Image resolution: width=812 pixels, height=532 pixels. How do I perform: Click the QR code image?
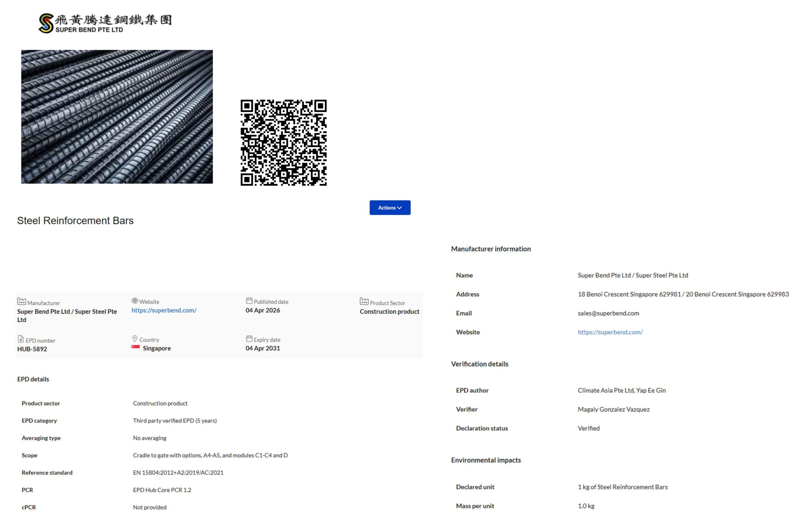[x=284, y=143]
